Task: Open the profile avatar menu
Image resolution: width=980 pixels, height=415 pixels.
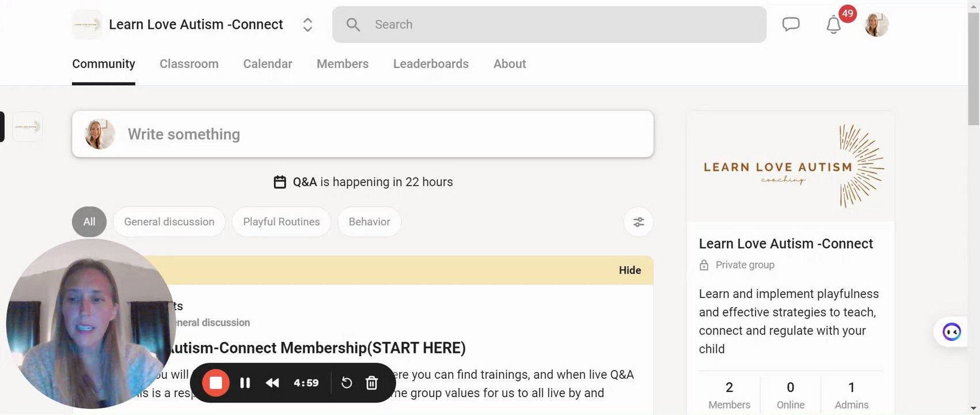Action: [x=876, y=25]
